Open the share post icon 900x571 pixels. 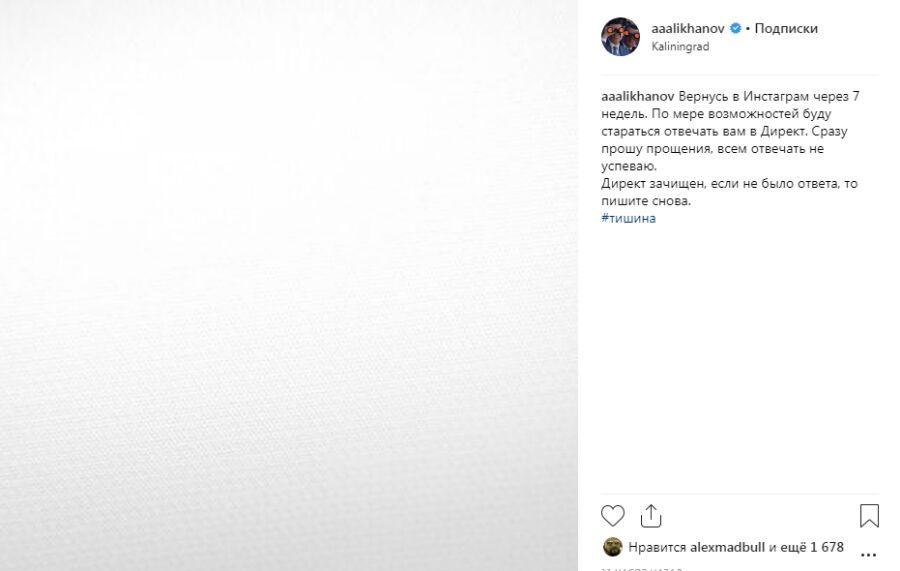pyautogui.click(x=651, y=515)
